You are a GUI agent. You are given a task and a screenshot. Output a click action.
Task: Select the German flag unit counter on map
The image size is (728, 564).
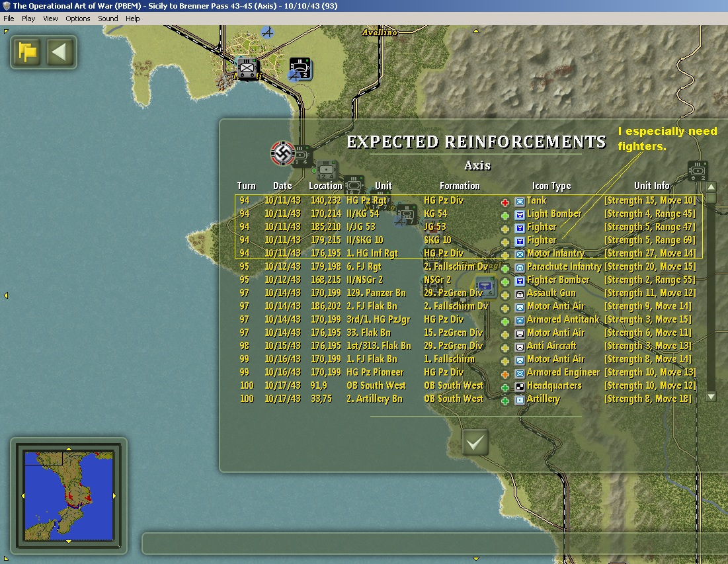point(283,153)
